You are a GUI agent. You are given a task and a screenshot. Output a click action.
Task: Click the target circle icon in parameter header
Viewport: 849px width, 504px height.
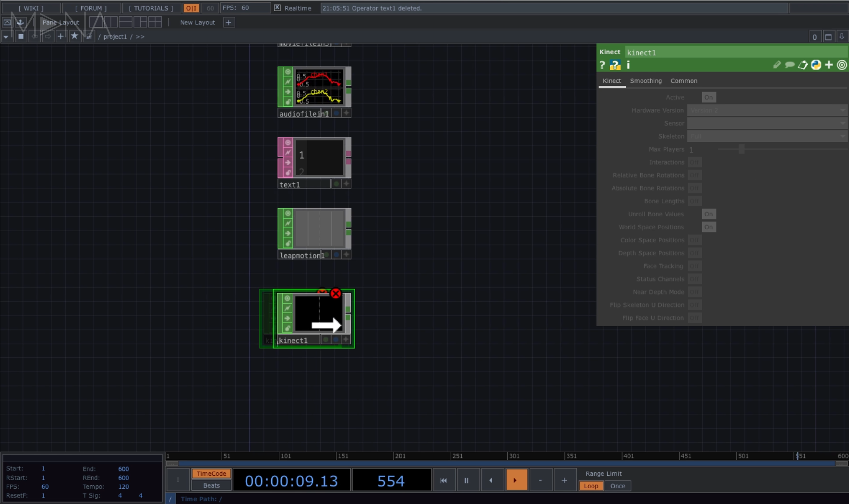point(842,65)
